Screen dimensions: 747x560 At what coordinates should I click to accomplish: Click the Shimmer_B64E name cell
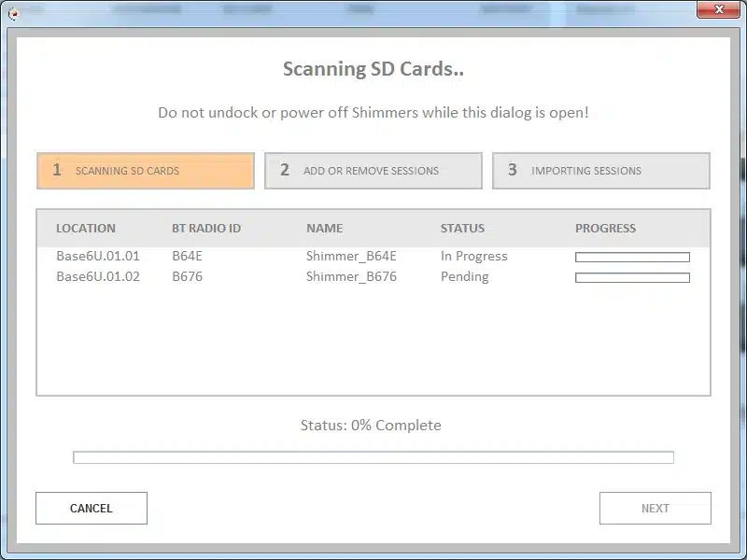[351, 256]
